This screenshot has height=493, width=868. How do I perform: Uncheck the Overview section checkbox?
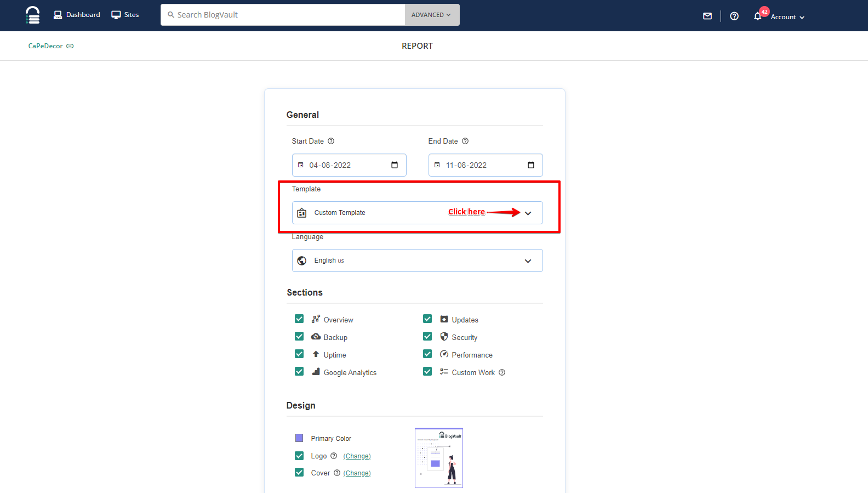(x=299, y=319)
